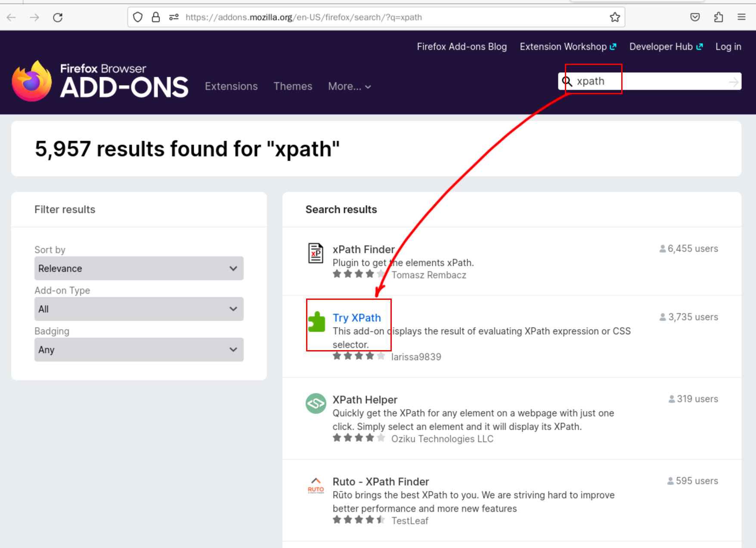The image size is (756, 548).
Task: Click the XPath Helper star rating
Action: tap(359, 438)
